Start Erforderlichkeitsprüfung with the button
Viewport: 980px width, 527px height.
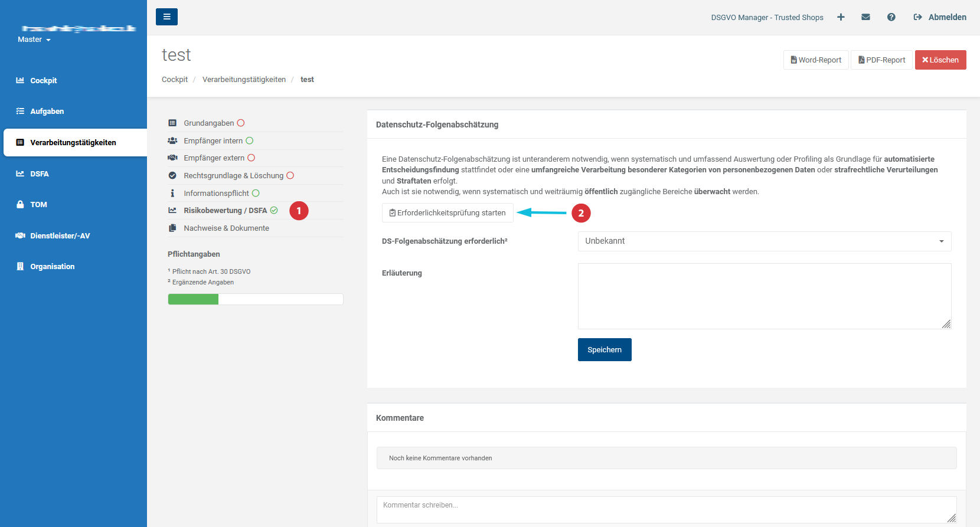click(447, 213)
